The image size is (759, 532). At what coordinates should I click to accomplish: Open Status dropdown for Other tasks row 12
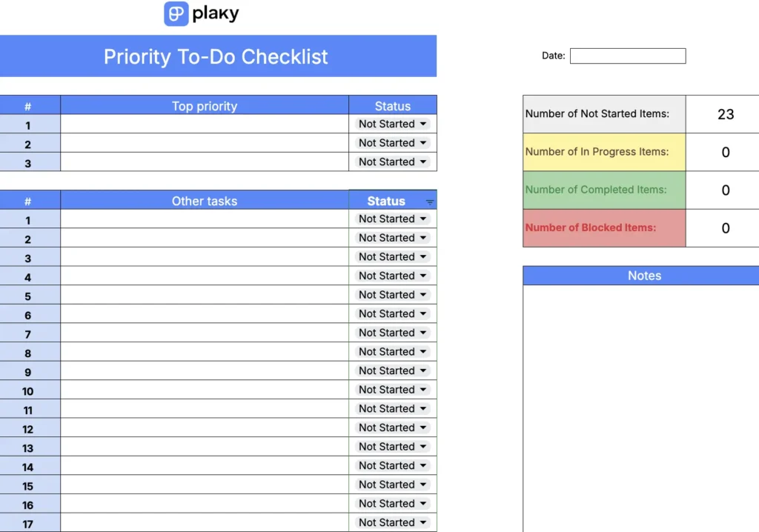(393, 428)
